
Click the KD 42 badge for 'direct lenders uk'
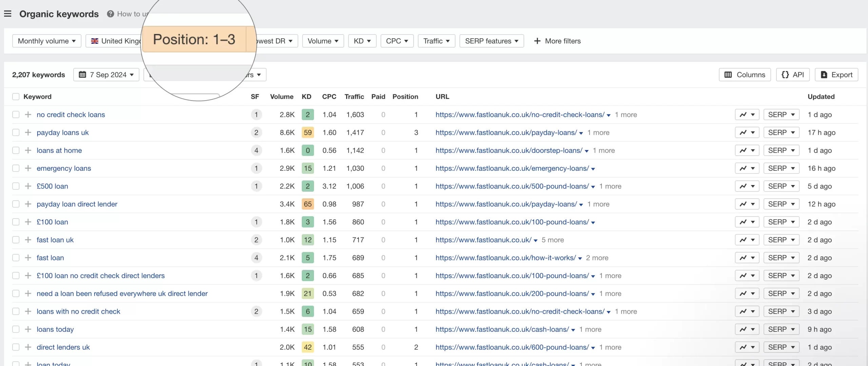[x=308, y=347]
